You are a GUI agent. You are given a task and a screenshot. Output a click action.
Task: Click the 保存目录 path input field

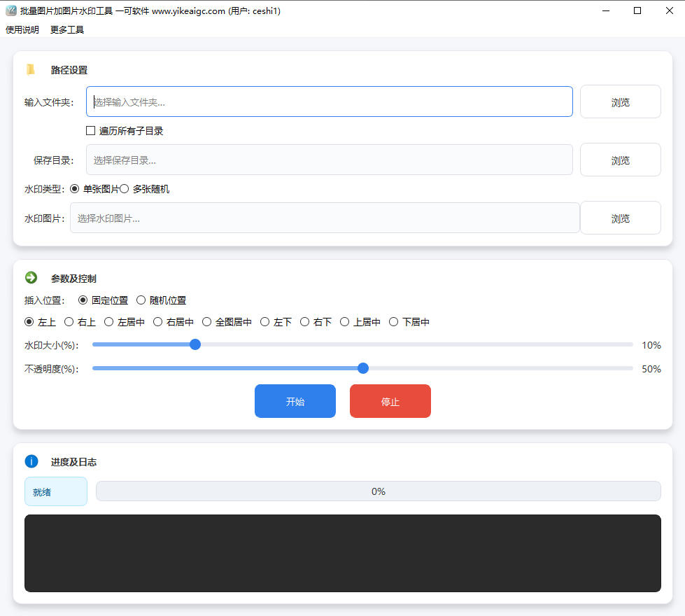tap(329, 160)
